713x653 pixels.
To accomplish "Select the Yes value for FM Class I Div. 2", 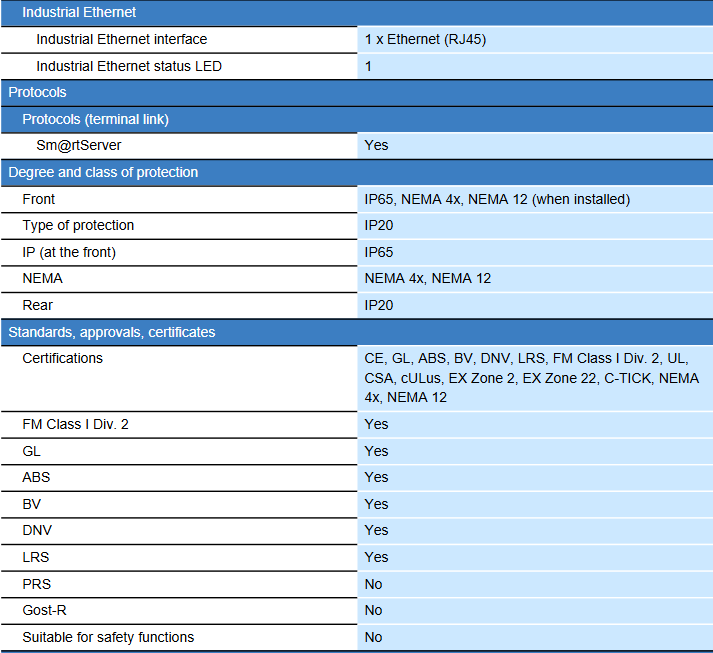I will [x=377, y=424].
